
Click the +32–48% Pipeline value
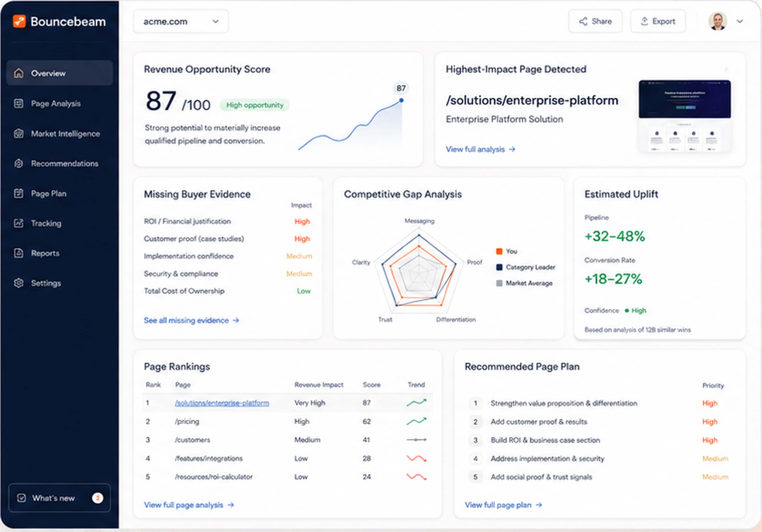[615, 236]
